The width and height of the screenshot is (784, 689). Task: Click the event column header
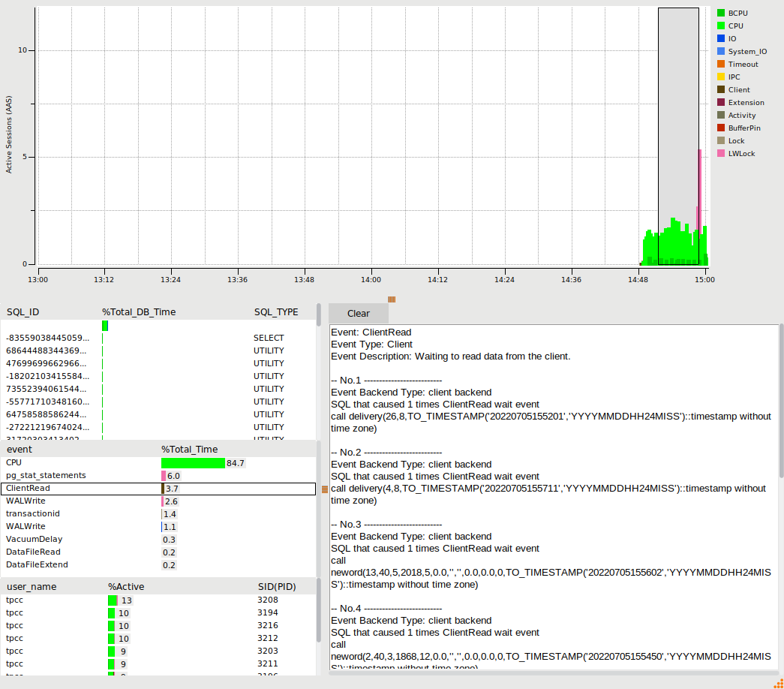pos(20,450)
